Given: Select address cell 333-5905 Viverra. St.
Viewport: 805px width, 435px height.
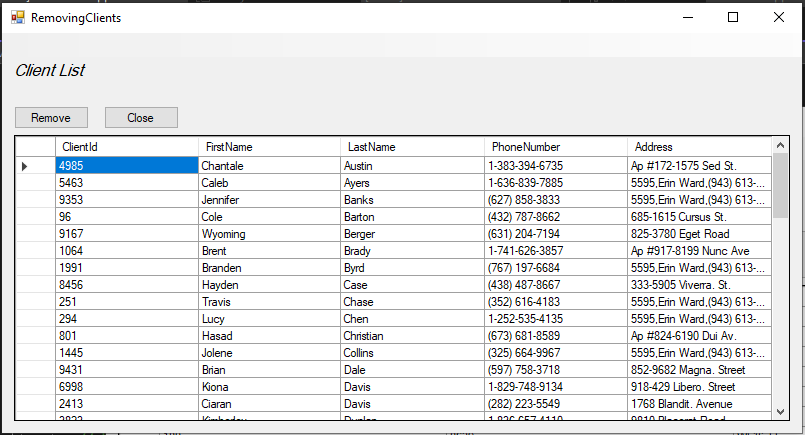Looking at the screenshot, I should click(x=699, y=285).
